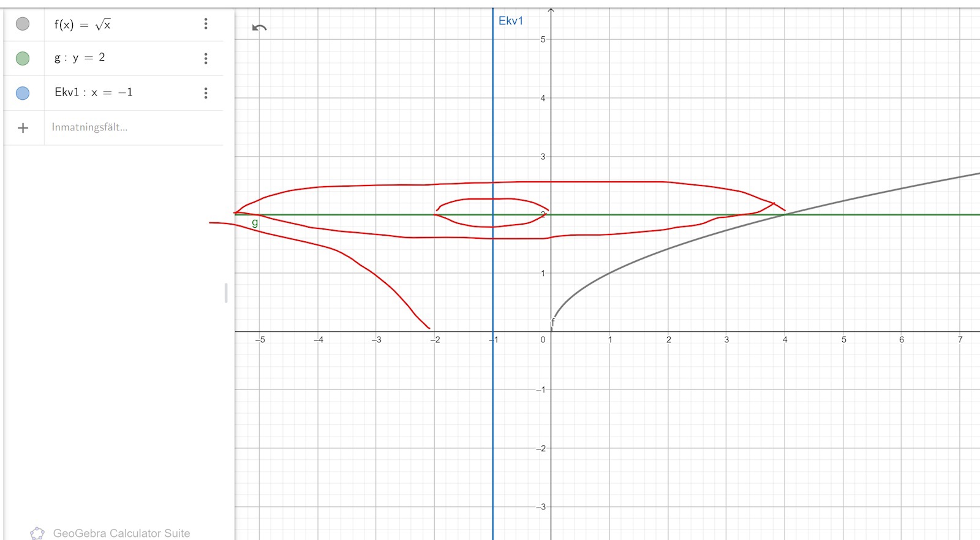Click the f label near the origin

[553, 323]
